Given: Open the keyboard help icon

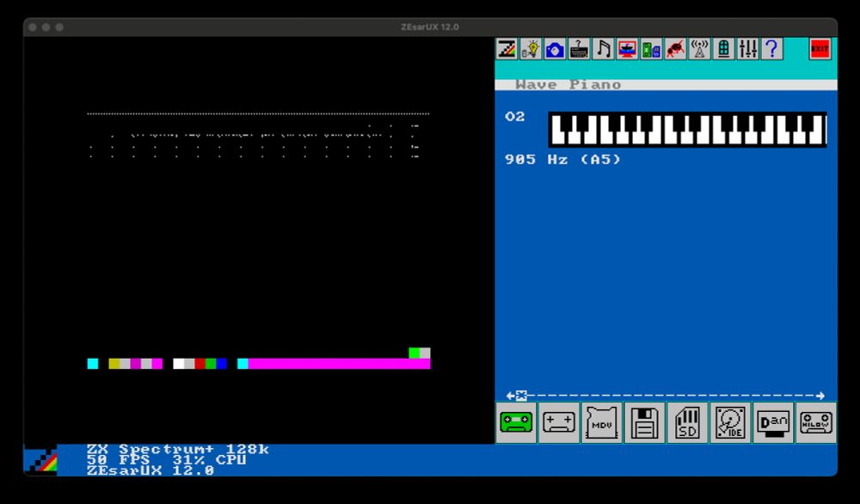Looking at the screenshot, I should 579,49.
